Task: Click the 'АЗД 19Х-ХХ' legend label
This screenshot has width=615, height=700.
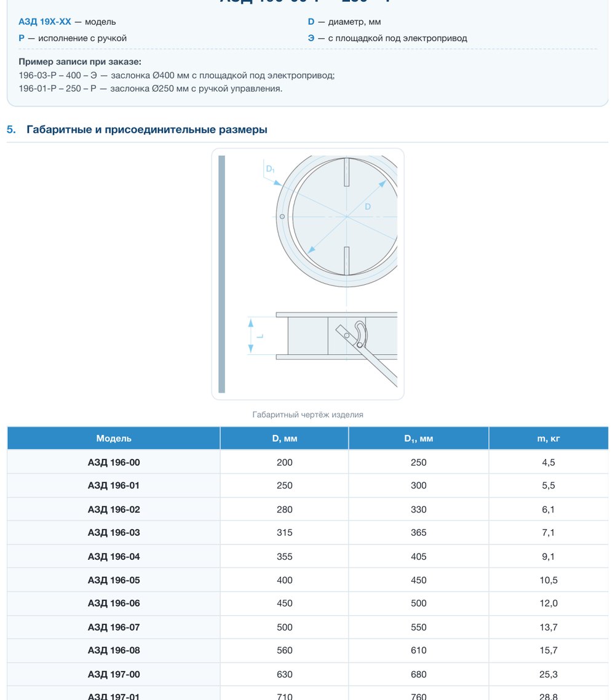Action: click(x=45, y=22)
